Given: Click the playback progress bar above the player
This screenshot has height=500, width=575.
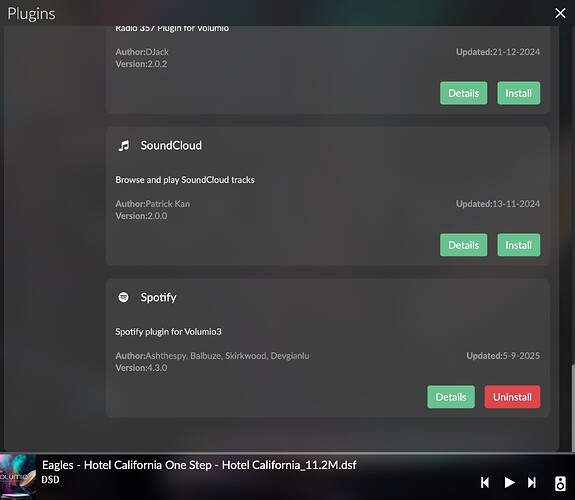Looking at the screenshot, I should point(288,453).
